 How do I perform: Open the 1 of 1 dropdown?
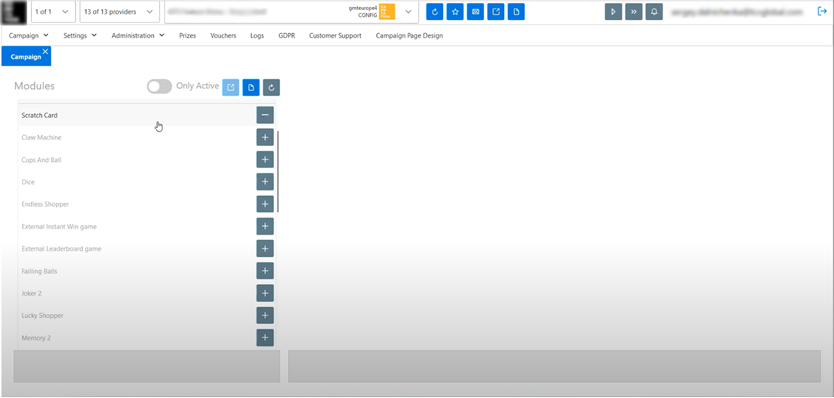(53, 12)
